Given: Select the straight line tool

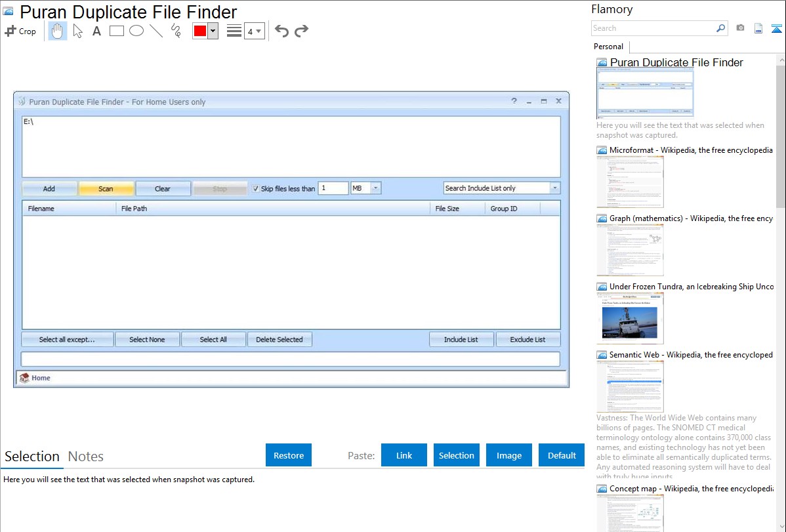Looking at the screenshot, I should coord(156,31).
